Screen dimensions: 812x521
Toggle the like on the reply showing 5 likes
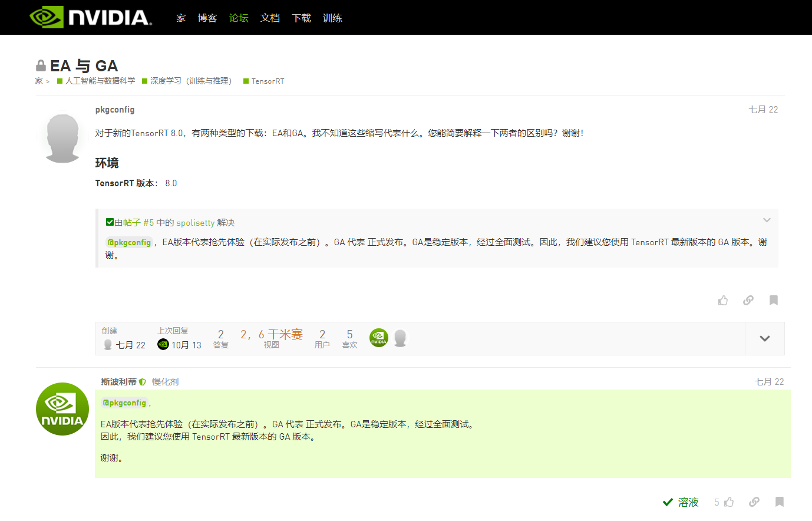[729, 502]
